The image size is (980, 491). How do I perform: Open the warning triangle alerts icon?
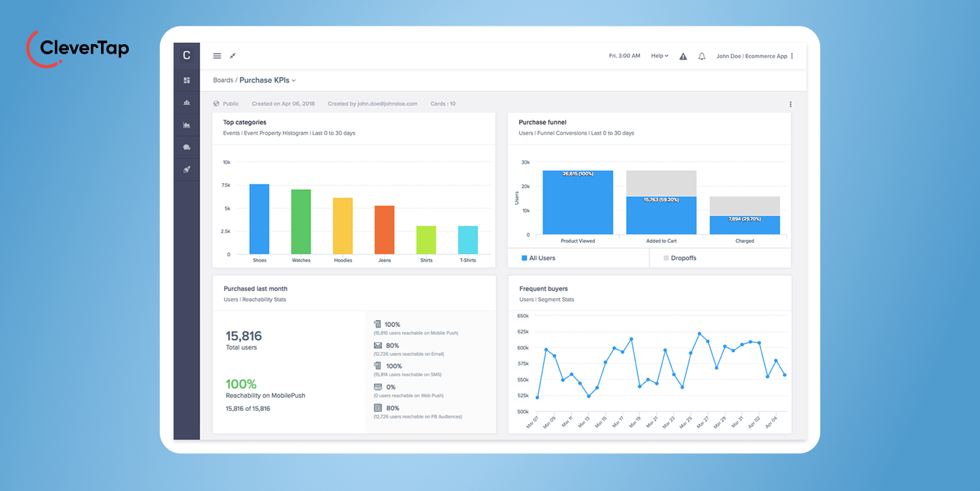pos(683,56)
